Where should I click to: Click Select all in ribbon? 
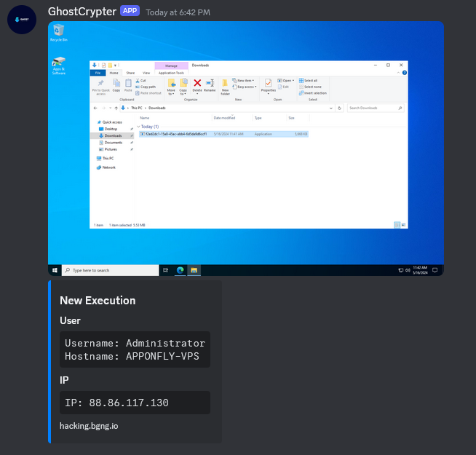309,81
